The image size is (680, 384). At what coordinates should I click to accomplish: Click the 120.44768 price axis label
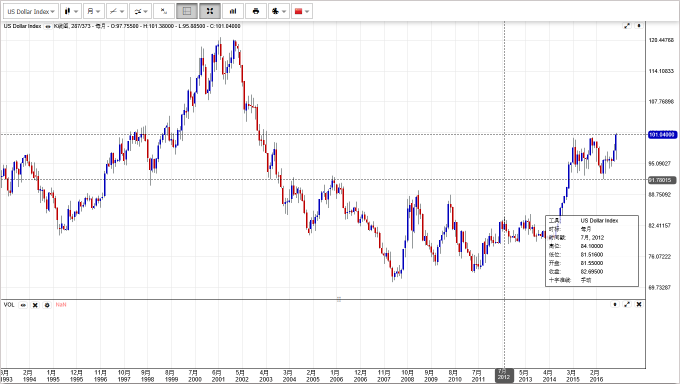point(661,40)
